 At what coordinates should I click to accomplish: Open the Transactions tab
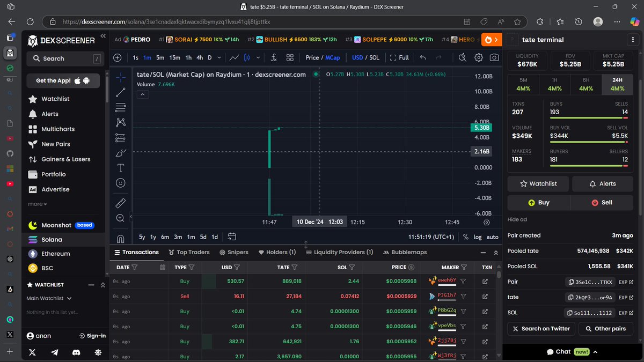pyautogui.click(x=136, y=252)
